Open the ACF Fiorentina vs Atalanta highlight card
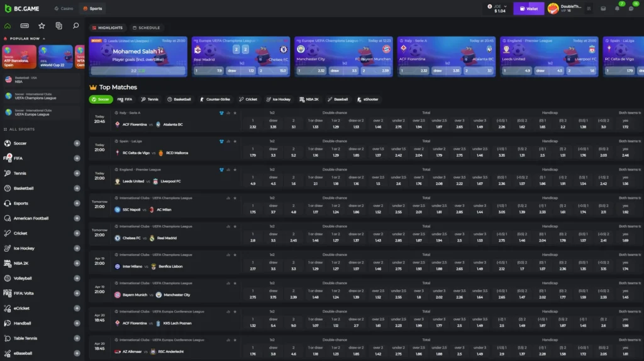 point(446,57)
